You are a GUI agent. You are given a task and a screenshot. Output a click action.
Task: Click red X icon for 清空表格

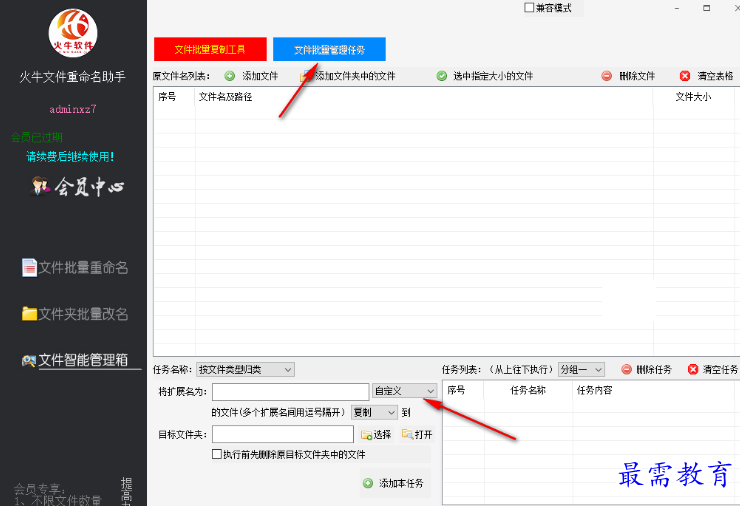point(685,76)
